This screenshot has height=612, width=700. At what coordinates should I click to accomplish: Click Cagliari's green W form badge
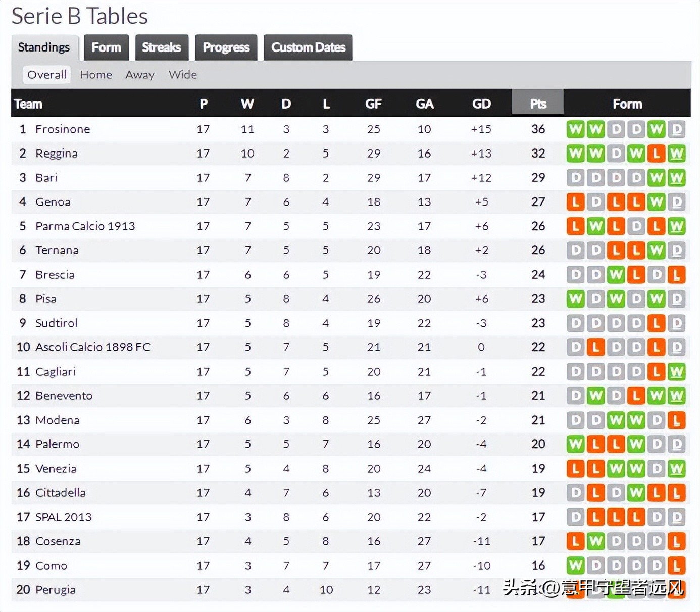[x=676, y=372]
